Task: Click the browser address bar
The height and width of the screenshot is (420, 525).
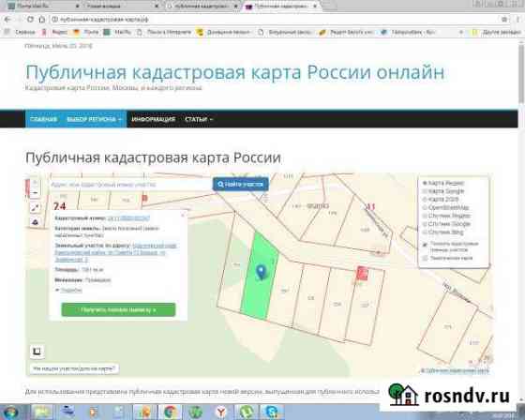Action: click(275, 20)
